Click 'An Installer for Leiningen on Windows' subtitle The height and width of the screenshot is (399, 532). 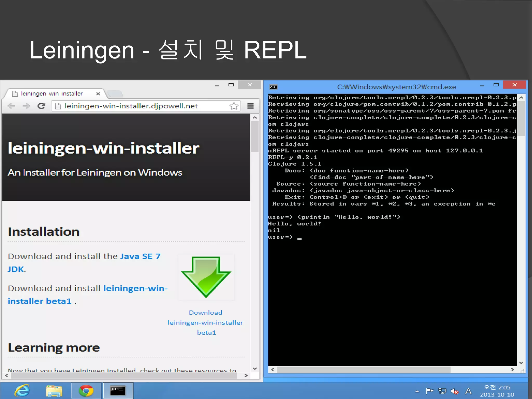click(95, 172)
